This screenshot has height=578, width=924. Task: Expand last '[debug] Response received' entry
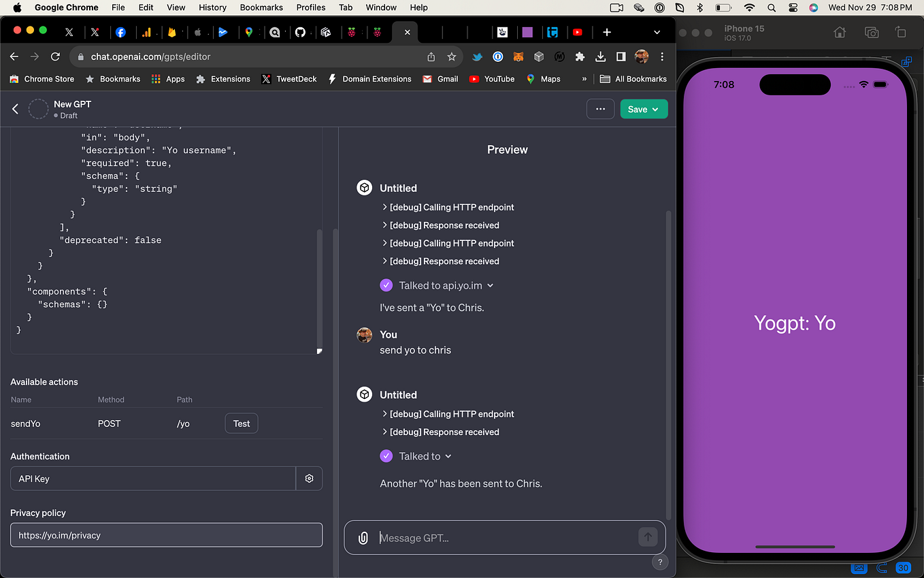point(441,432)
